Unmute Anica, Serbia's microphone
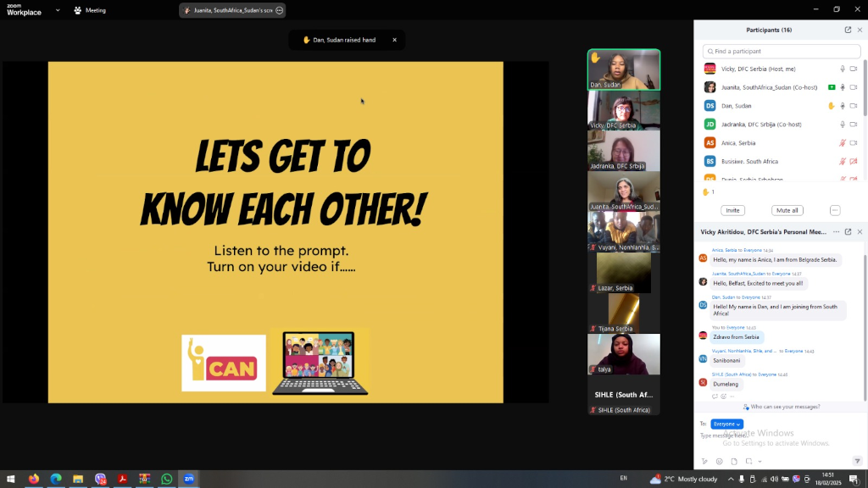Viewport: 868px width, 488px height. (842, 143)
